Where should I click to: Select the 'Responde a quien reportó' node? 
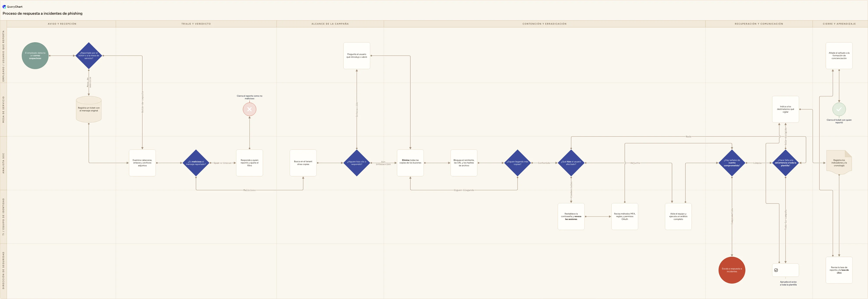(x=249, y=163)
